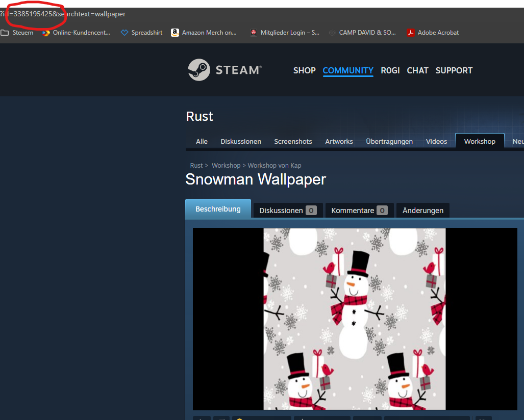Switch to the Diskussionen hub tab

click(241, 141)
